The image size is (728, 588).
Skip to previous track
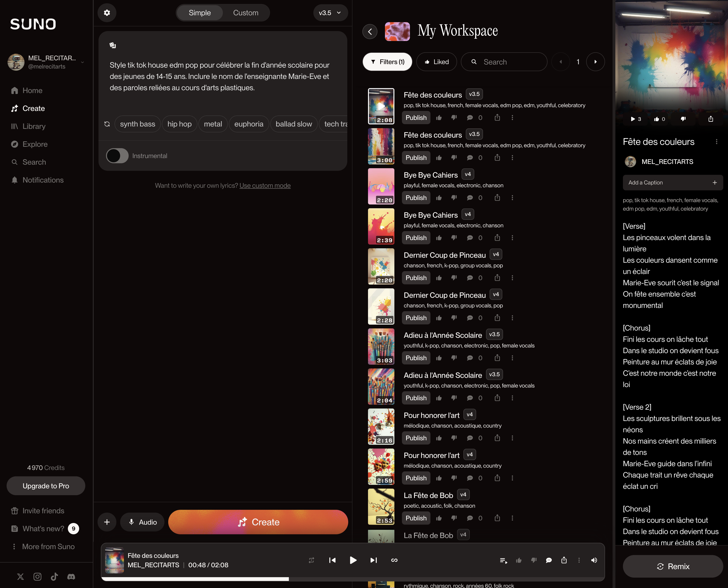[332, 560]
